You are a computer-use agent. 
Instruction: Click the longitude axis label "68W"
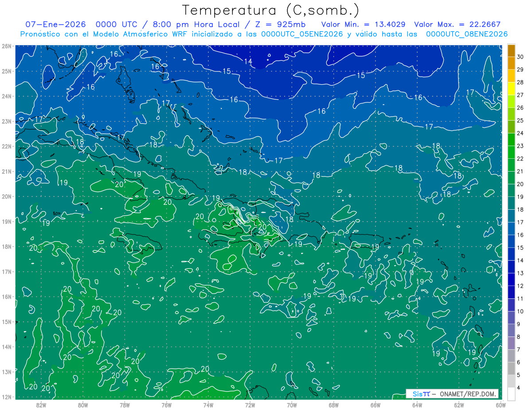pos(333,405)
